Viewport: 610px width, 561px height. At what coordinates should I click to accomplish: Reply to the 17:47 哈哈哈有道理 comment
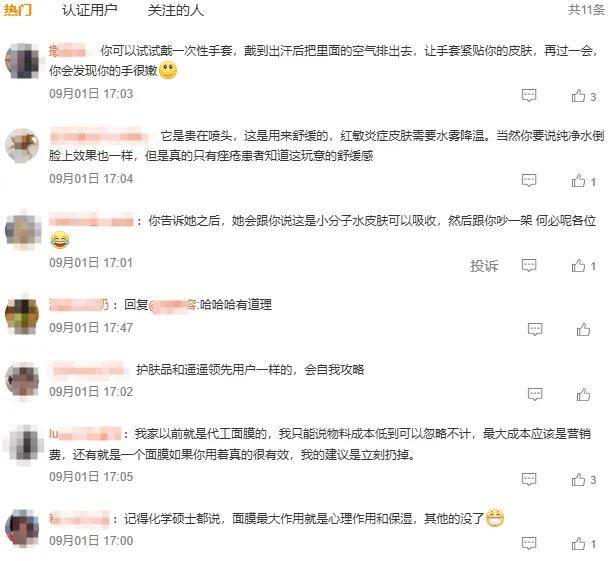(x=535, y=329)
